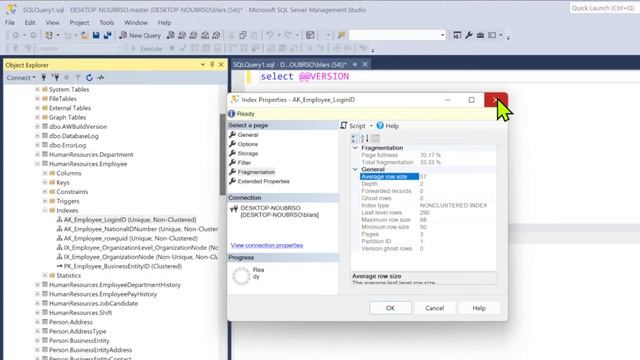Click the Alphabetical sort icon in property grid
Screen dimensions: 640x360
pyautogui.click(x=364, y=138)
